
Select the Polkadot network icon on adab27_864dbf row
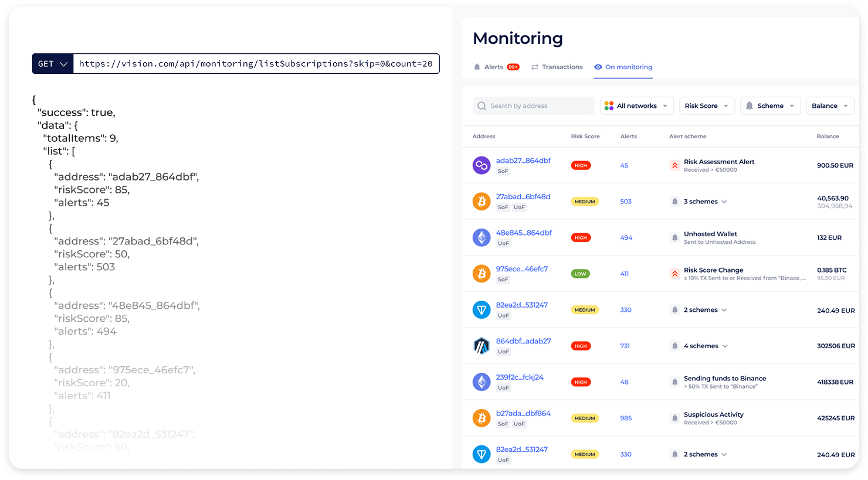(x=482, y=165)
